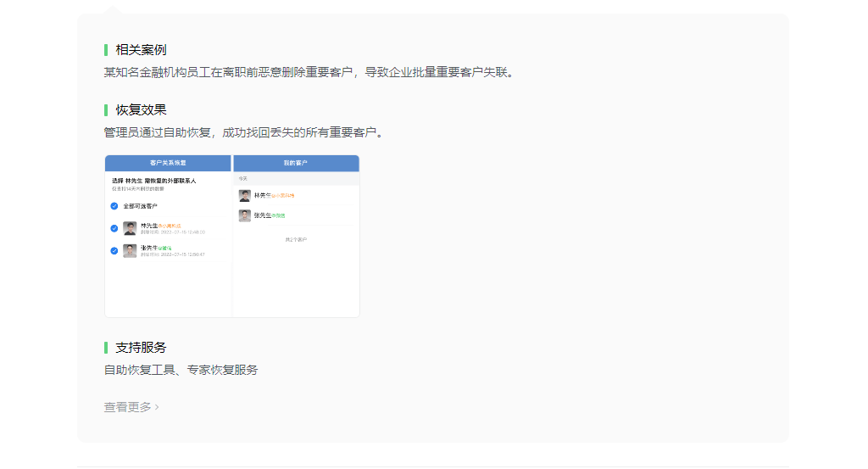Toggle checkbox beside 张先生 in recovery list
The height and width of the screenshot is (469, 868).
114,251
